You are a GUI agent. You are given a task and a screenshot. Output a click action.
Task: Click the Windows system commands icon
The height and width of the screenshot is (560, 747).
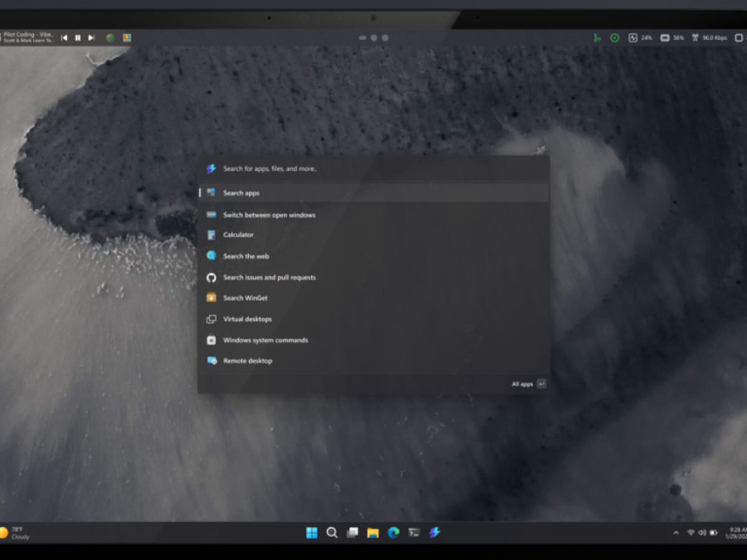[211, 340]
